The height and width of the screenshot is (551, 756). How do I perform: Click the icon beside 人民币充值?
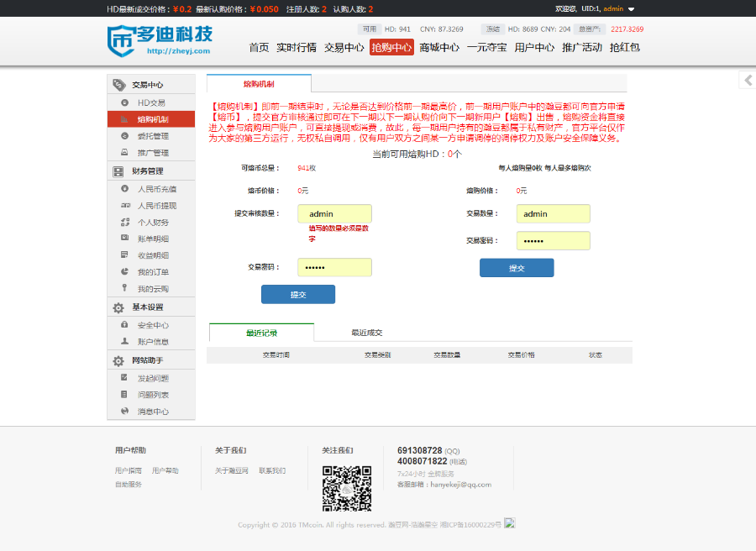125,189
